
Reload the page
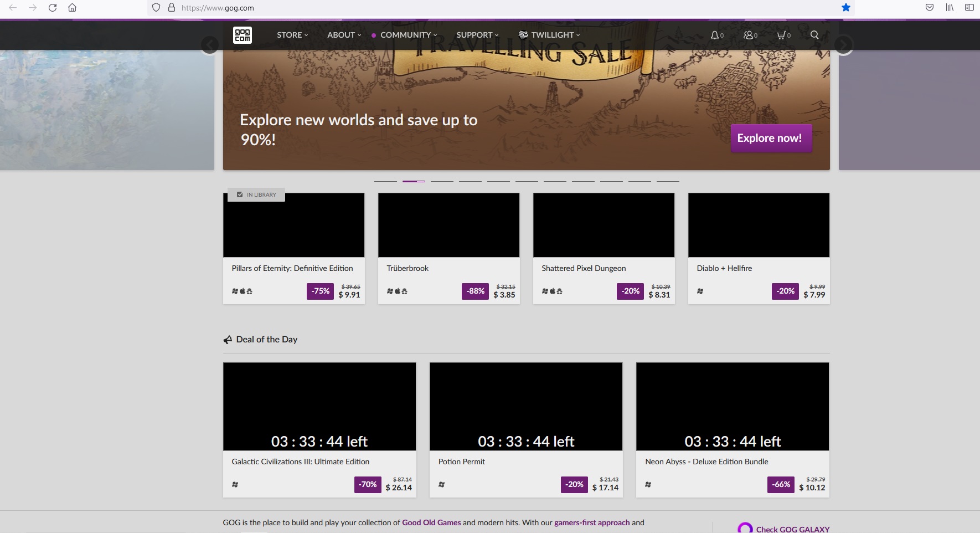click(x=53, y=8)
